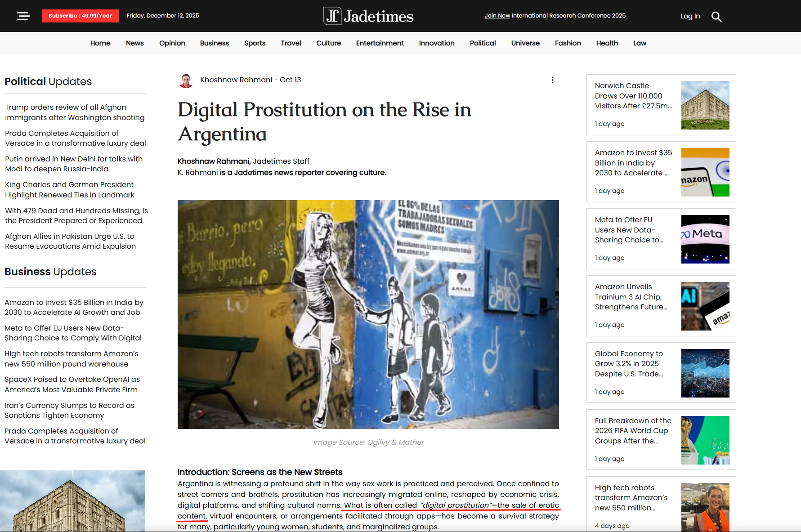Open the Innovation section
The width and height of the screenshot is (801, 532).
(437, 43)
